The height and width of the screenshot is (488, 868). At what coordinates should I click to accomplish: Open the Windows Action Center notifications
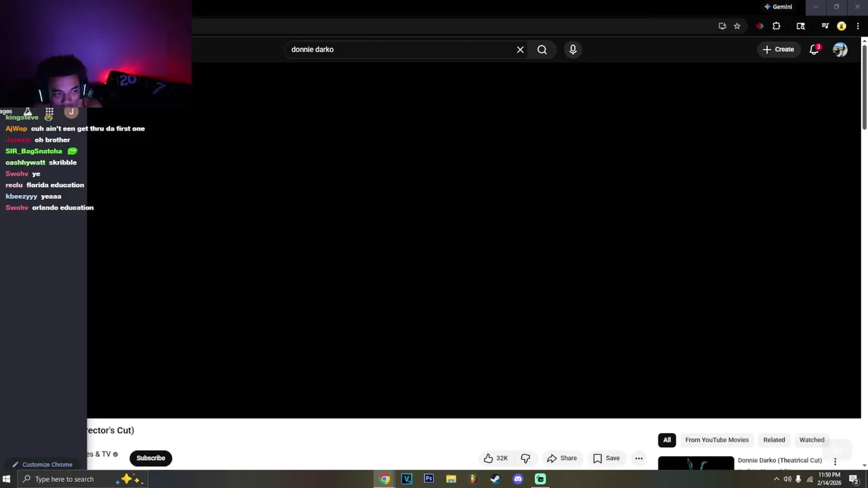(x=854, y=479)
